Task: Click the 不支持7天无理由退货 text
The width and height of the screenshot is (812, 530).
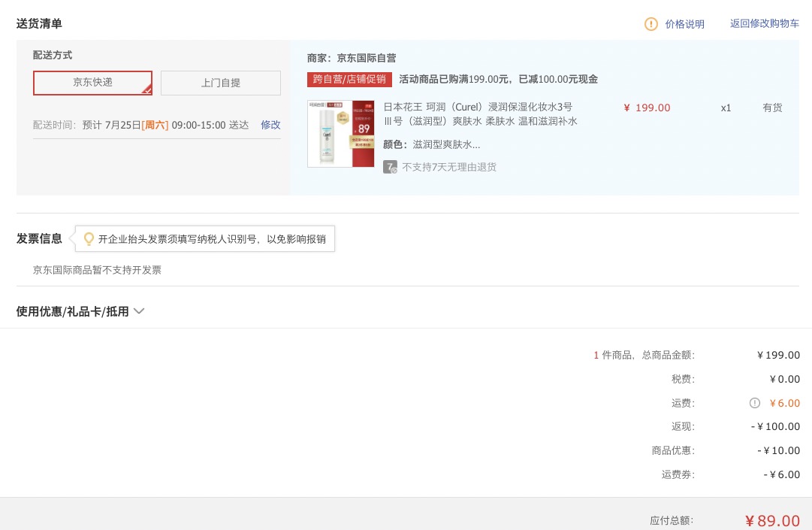Action: tap(449, 167)
